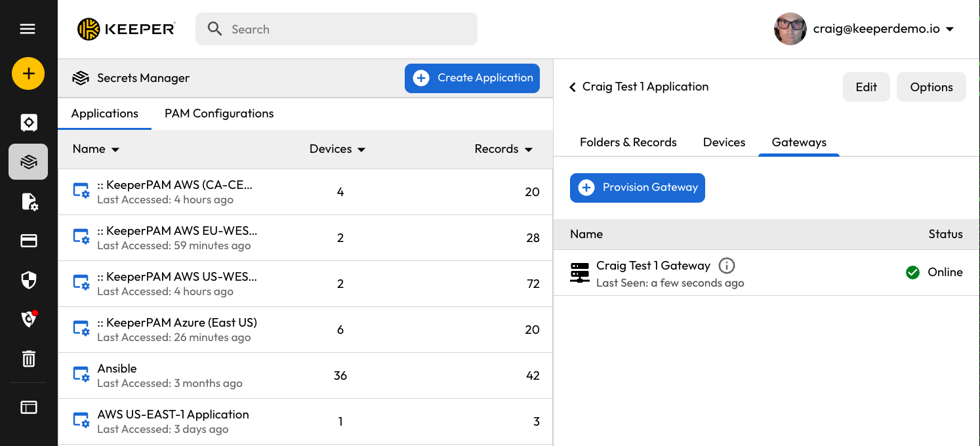Go back using Craig Test 1 Application chevron

573,87
